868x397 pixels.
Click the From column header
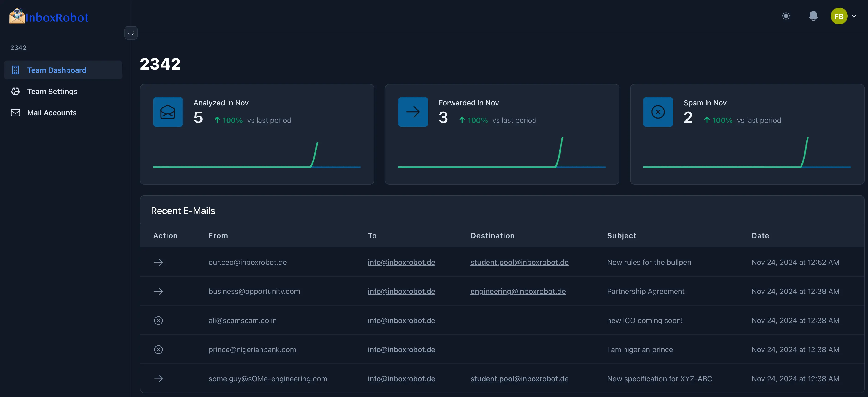pyautogui.click(x=218, y=235)
